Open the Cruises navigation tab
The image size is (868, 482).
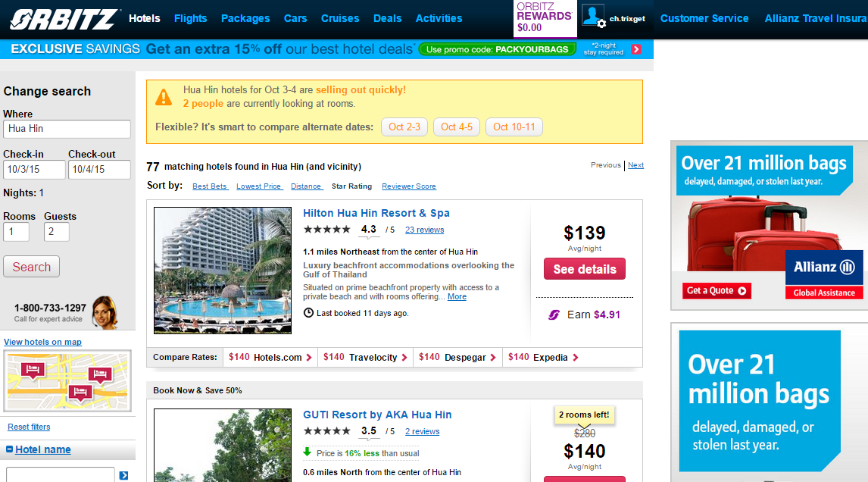[x=340, y=18]
